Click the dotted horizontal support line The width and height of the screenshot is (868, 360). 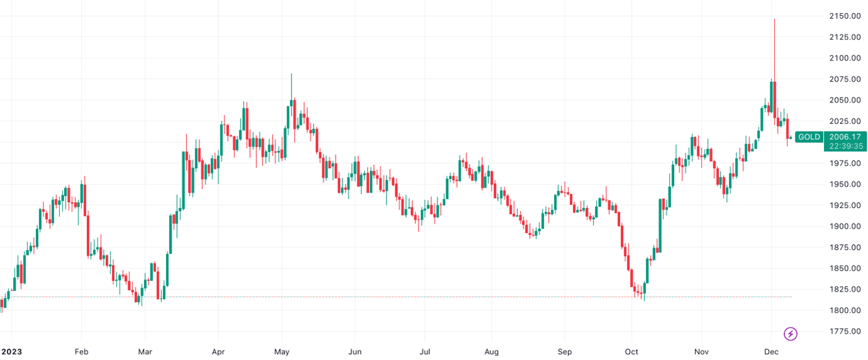pyautogui.click(x=395, y=296)
